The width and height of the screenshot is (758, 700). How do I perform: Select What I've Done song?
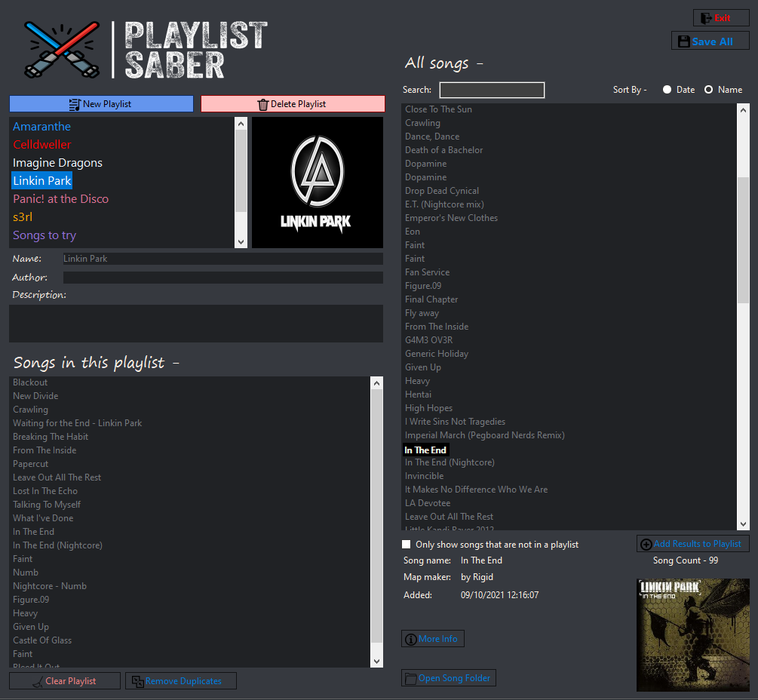pos(43,517)
